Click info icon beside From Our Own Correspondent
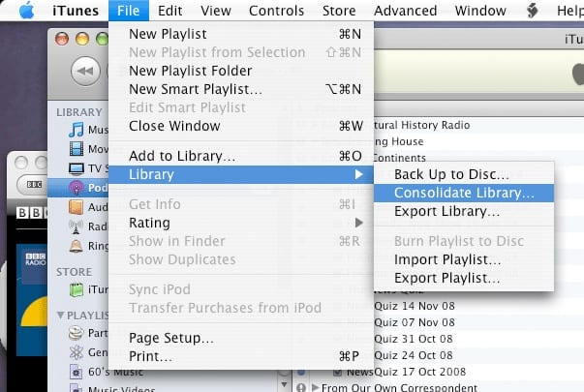This screenshot has height=392, width=584. [301, 387]
